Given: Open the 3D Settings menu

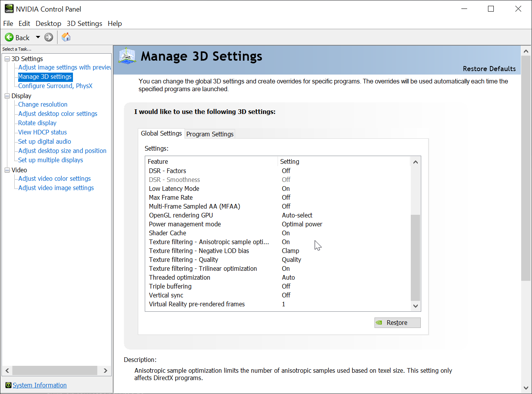Looking at the screenshot, I should coord(84,24).
